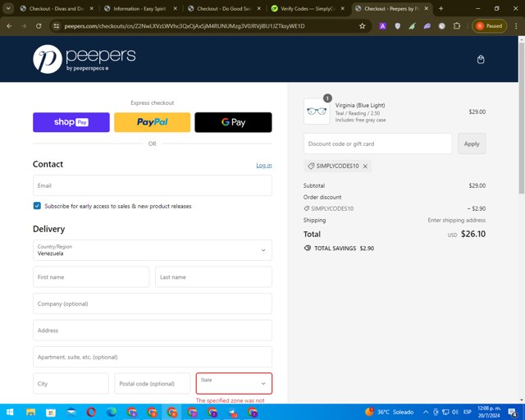The height and width of the screenshot is (420, 525).
Task: Click the volume speaker icon
Action: pos(454,412)
